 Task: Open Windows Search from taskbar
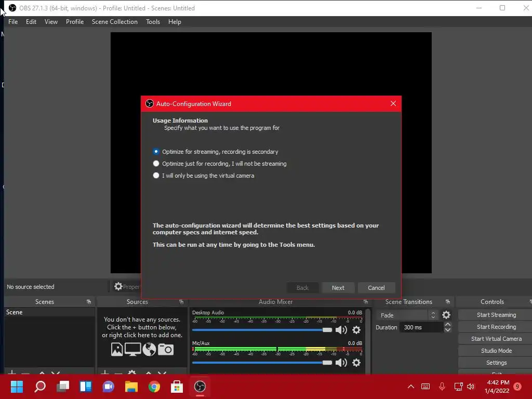coord(40,387)
